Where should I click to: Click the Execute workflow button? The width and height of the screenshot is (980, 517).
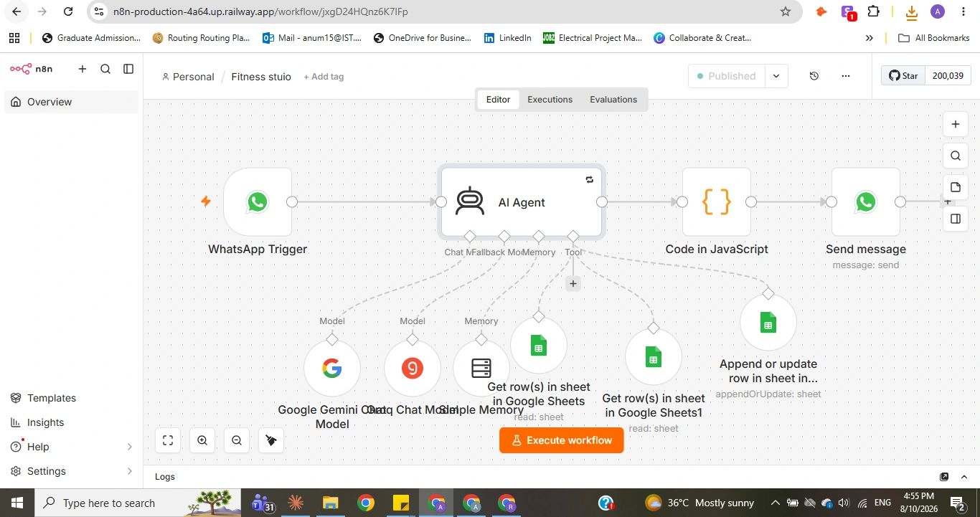coord(562,440)
